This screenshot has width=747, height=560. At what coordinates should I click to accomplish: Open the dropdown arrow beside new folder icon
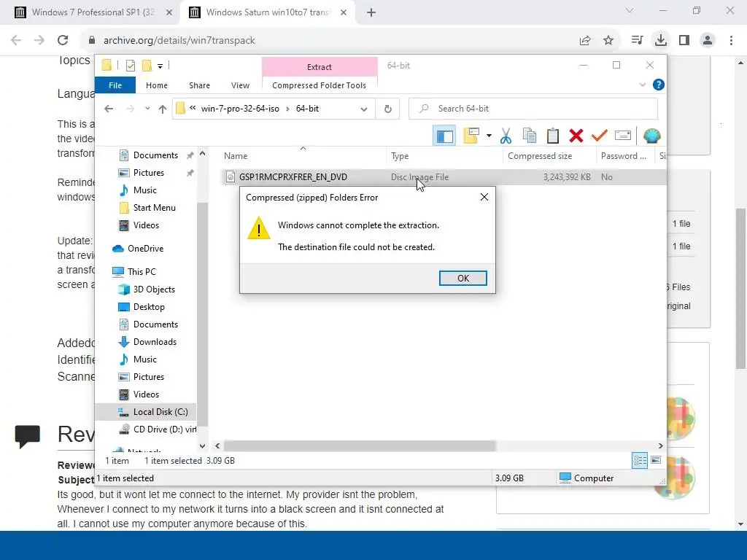point(489,136)
